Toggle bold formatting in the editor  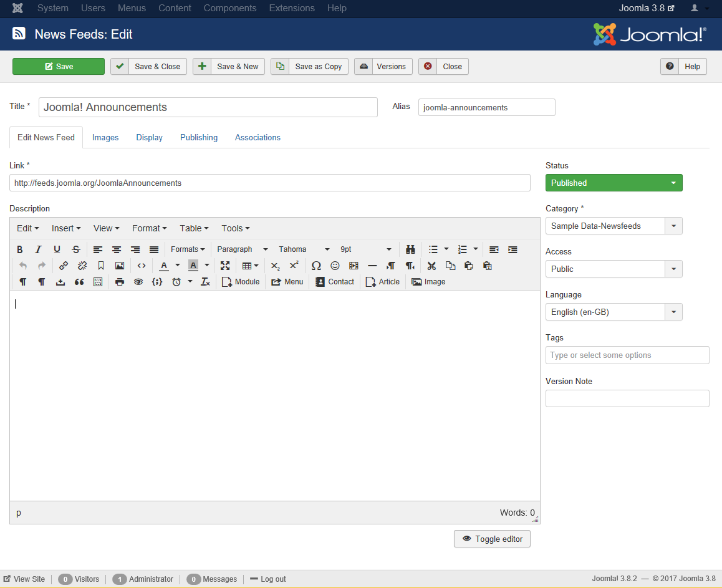[x=20, y=249]
